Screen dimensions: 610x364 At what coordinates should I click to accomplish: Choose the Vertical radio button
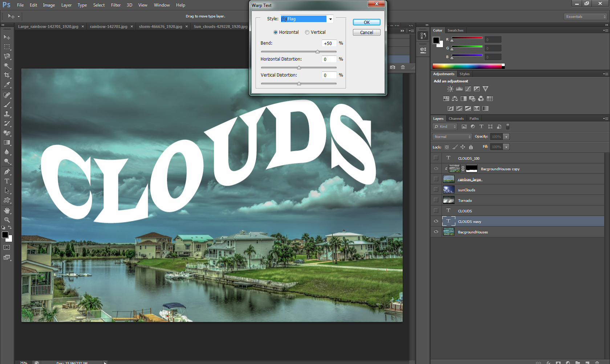pos(307,32)
